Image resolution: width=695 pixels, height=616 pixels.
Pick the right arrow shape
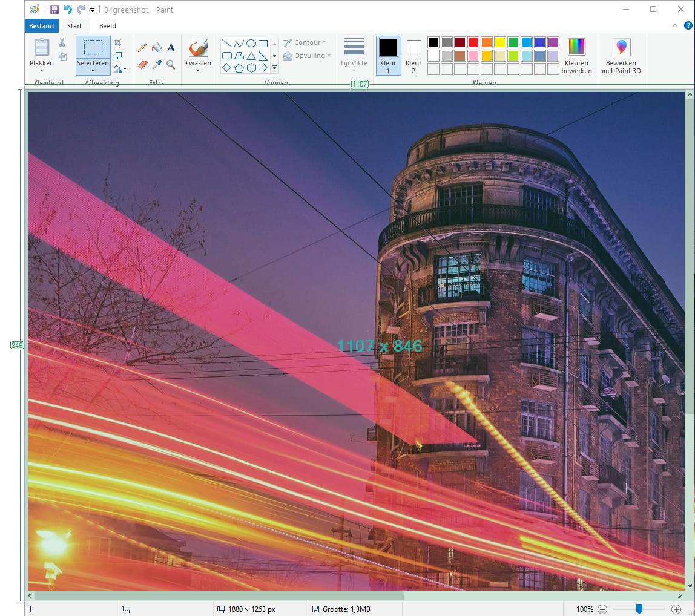click(x=263, y=68)
